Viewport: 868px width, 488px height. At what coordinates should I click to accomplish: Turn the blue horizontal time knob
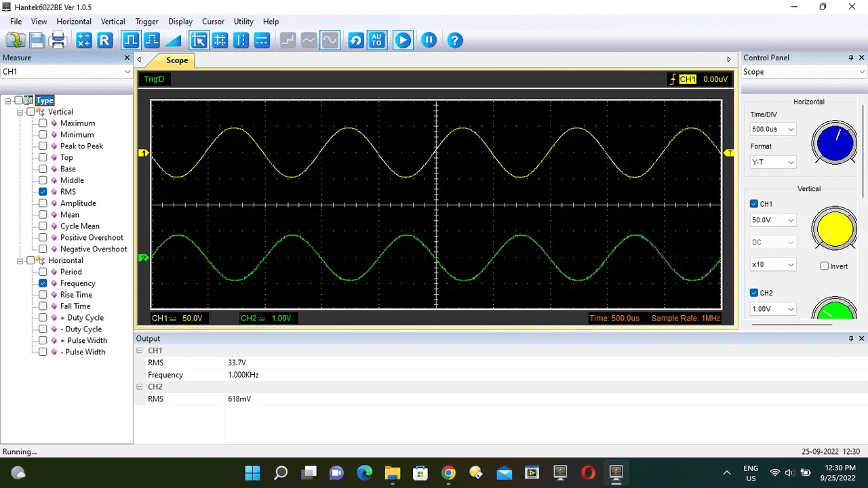coord(834,142)
